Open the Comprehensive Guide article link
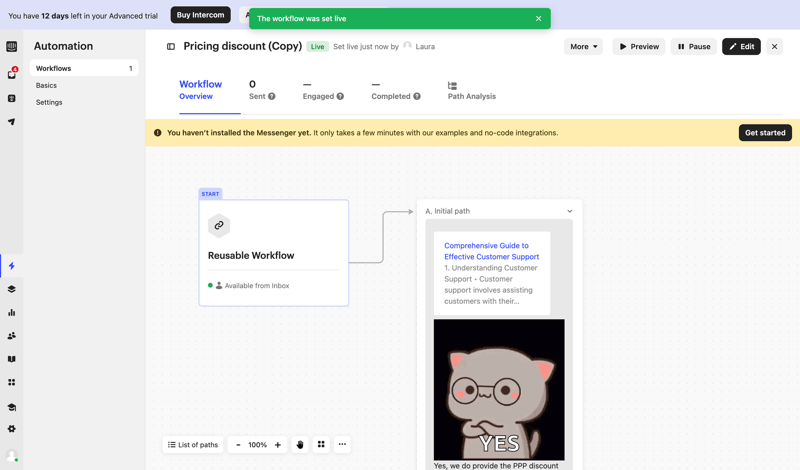Screen dimensions: 800x470 tap(491, 251)
